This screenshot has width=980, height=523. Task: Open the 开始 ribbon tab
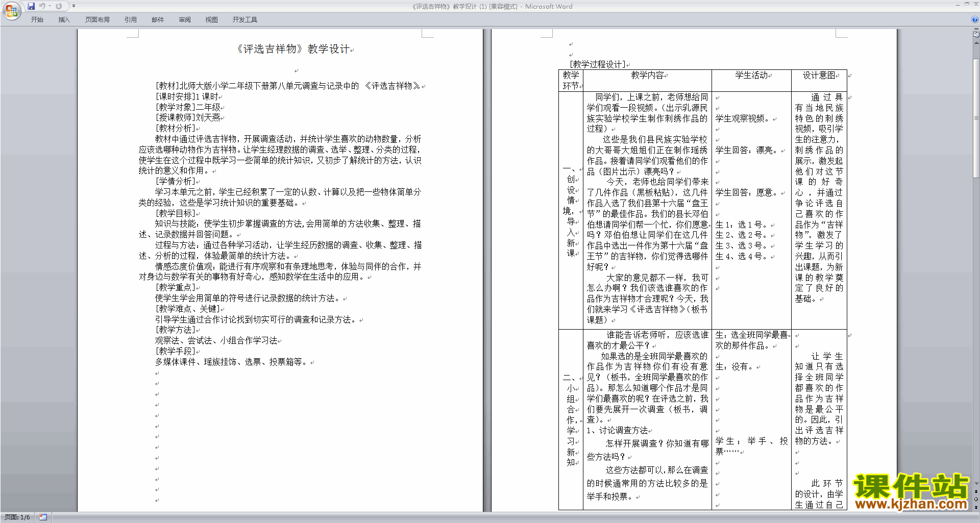pos(37,19)
